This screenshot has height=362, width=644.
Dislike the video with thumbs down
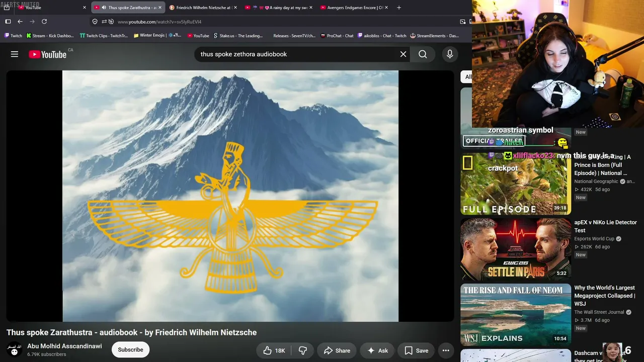(303, 350)
